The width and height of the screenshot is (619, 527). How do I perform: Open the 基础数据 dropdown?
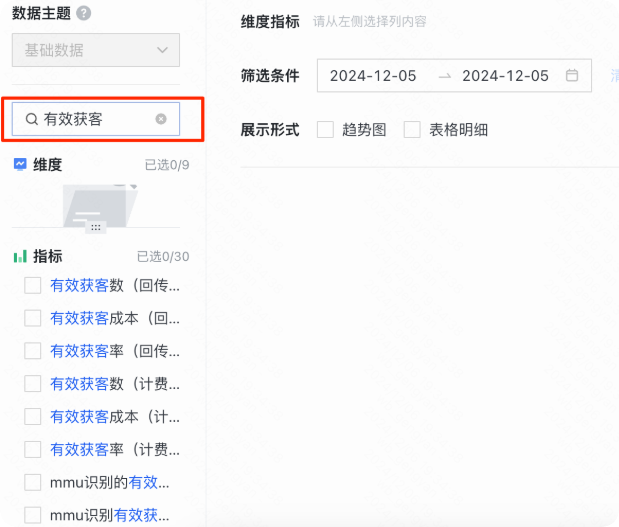(x=96, y=50)
